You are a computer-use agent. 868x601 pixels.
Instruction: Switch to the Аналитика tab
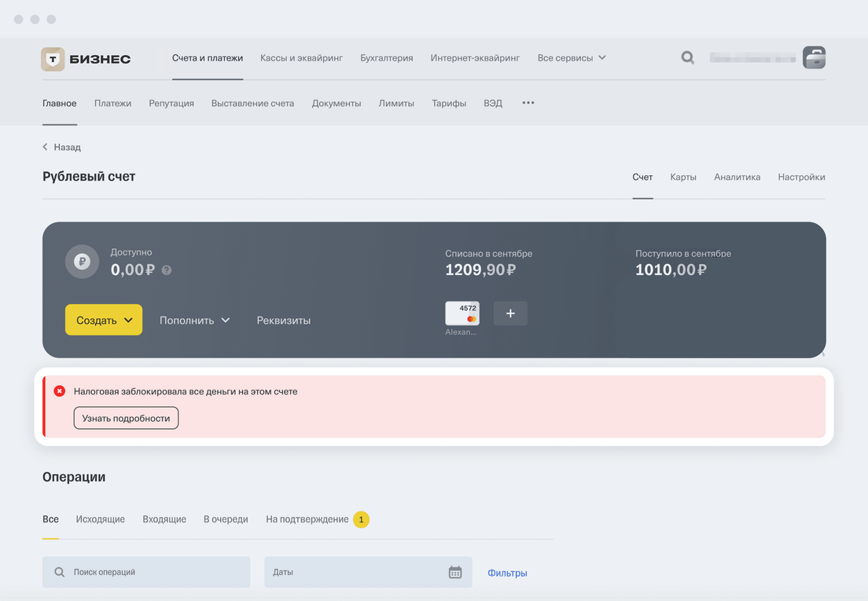(737, 178)
